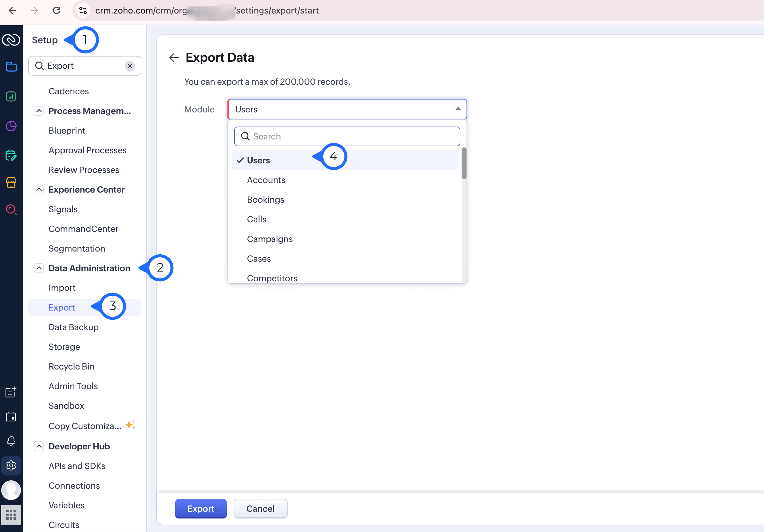Screen dimensions: 764x532
Task: Select Campaigns from module list
Action: click(x=270, y=239)
